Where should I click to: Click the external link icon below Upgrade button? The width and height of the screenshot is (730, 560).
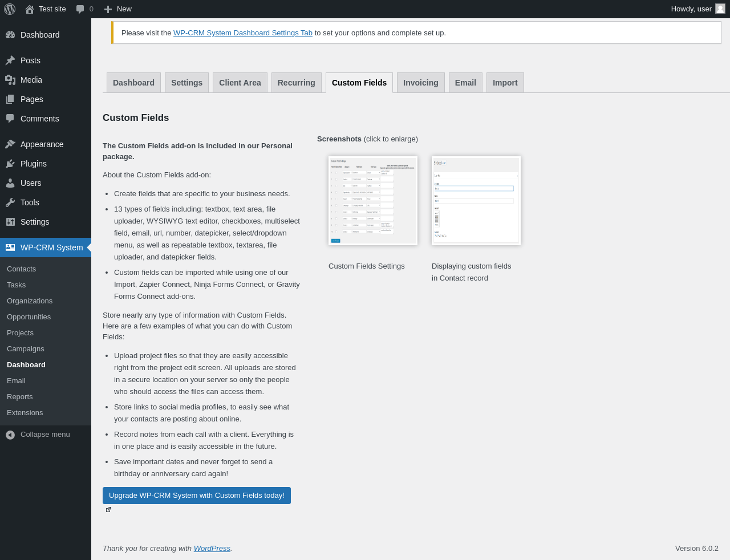[x=108, y=510]
